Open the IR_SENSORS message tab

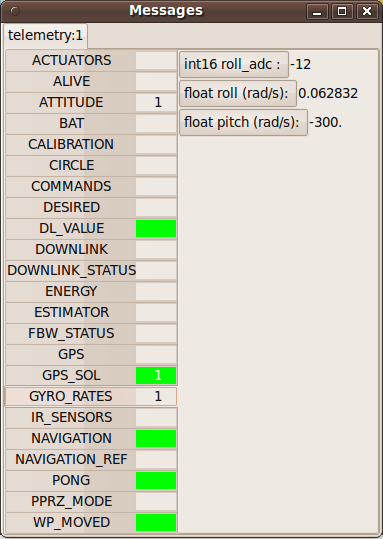pos(91,417)
